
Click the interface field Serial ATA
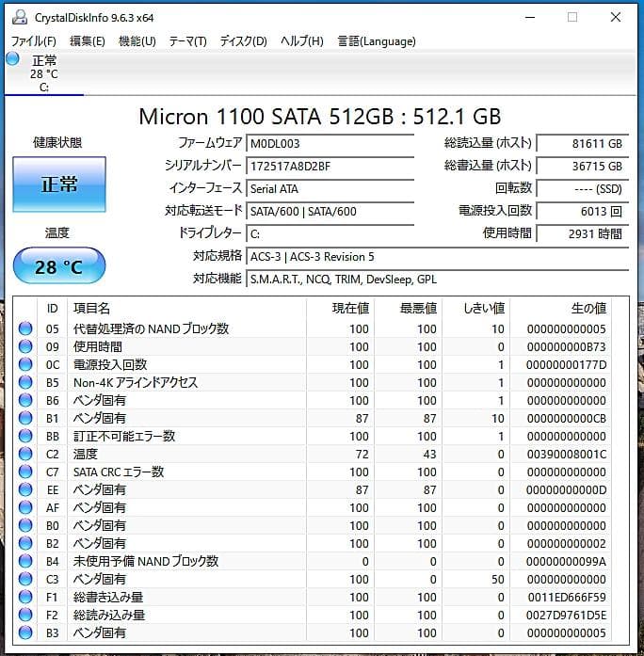click(330, 188)
